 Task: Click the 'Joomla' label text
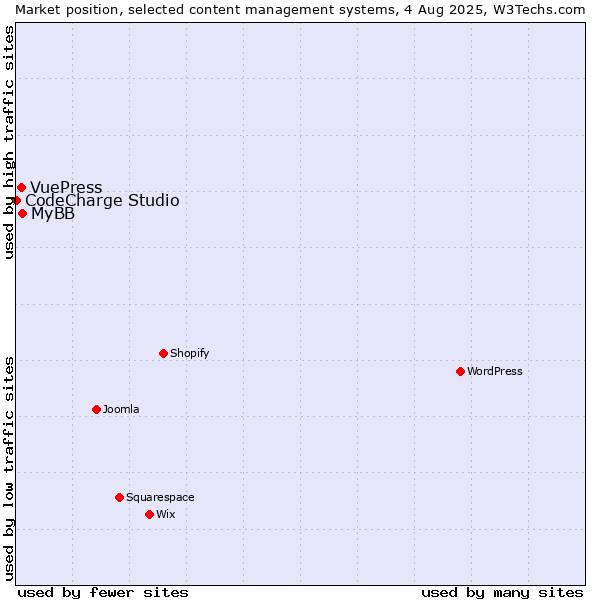click(121, 409)
